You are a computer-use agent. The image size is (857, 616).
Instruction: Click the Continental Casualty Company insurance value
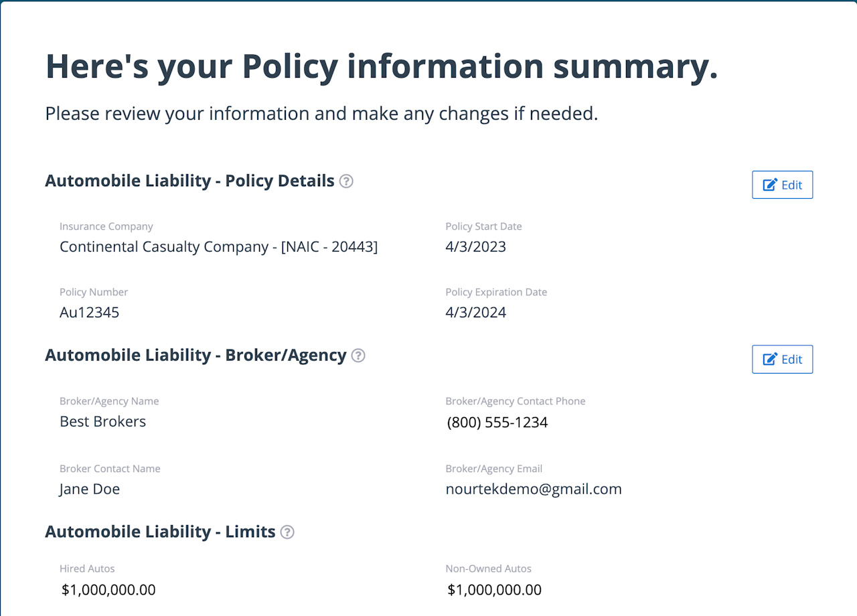[x=218, y=247]
